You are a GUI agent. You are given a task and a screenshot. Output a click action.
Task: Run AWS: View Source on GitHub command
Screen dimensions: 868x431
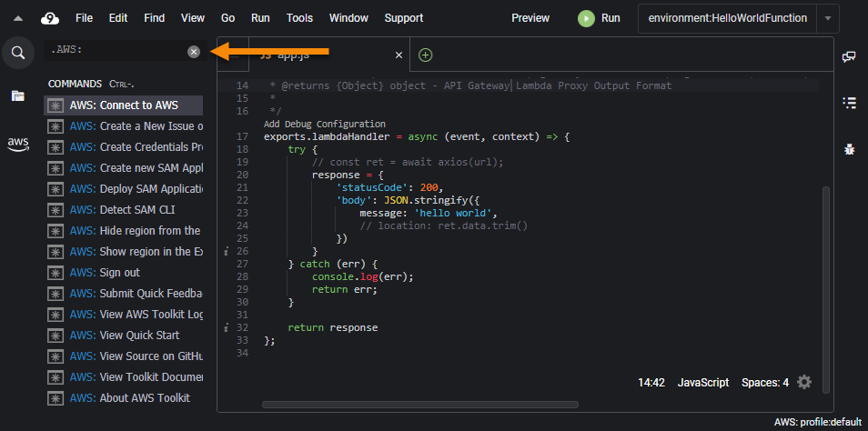coord(124,356)
